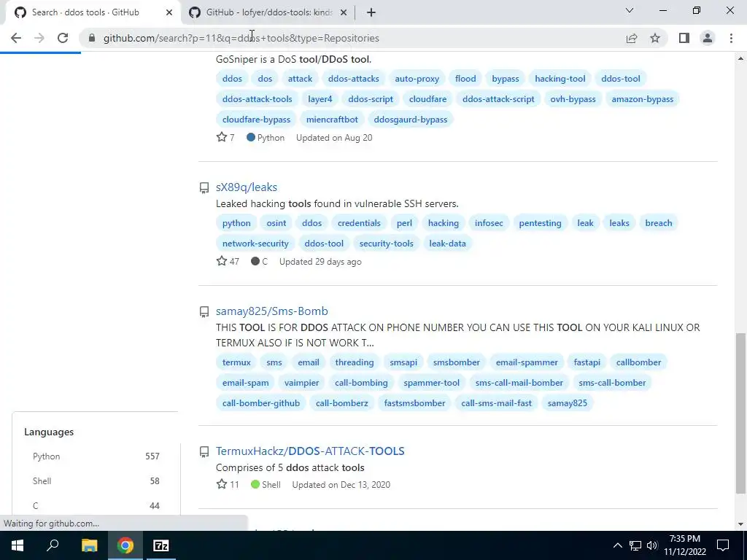This screenshot has height=560, width=747.
Task: Click the 'osint' topic tag
Action: [276, 223]
